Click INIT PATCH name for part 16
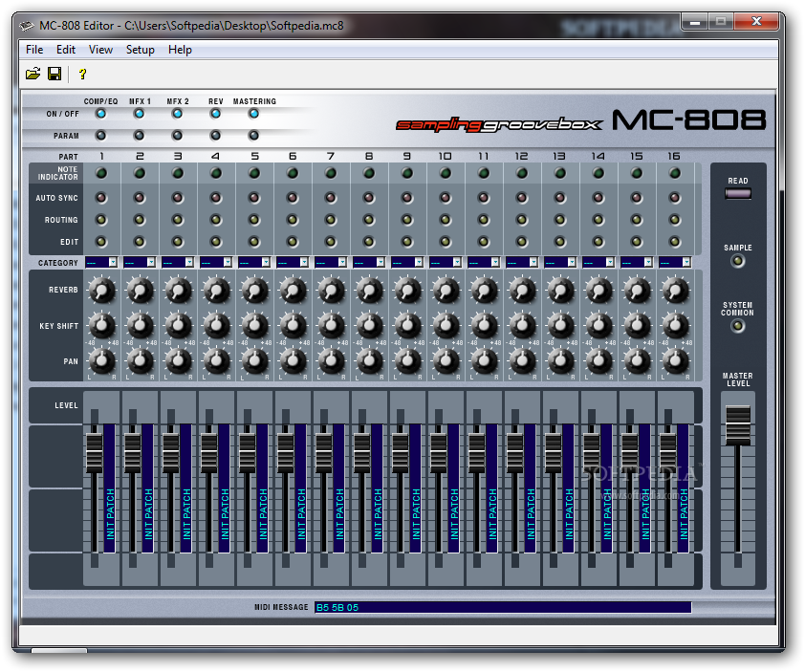The image size is (805, 672). tap(684, 488)
